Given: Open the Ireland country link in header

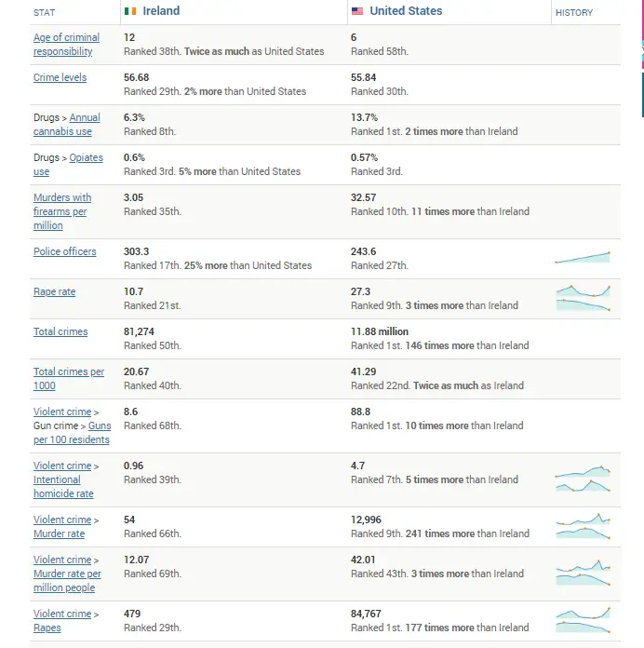Looking at the screenshot, I should (x=161, y=11).
